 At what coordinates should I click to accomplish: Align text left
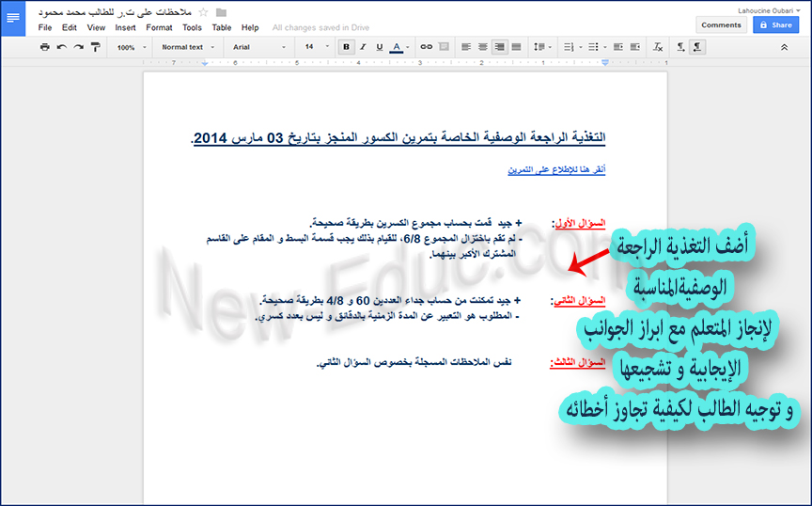466,47
